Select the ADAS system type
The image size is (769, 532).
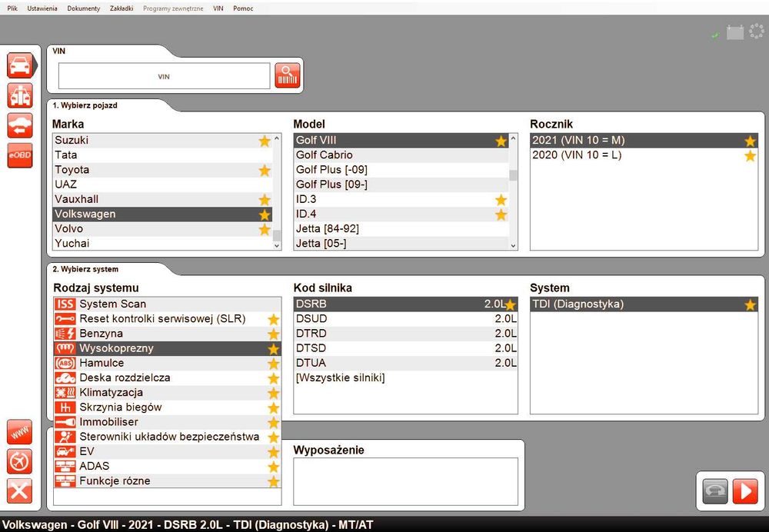click(x=167, y=466)
